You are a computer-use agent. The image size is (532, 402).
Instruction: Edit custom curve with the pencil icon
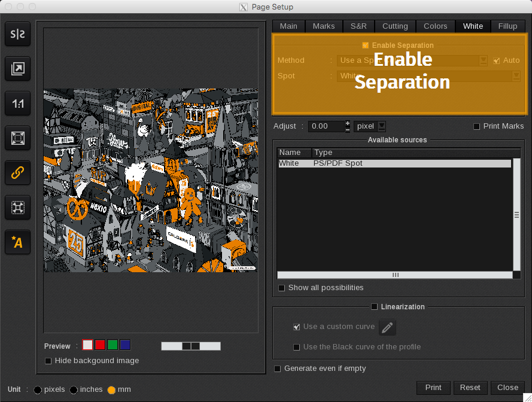(387, 327)
